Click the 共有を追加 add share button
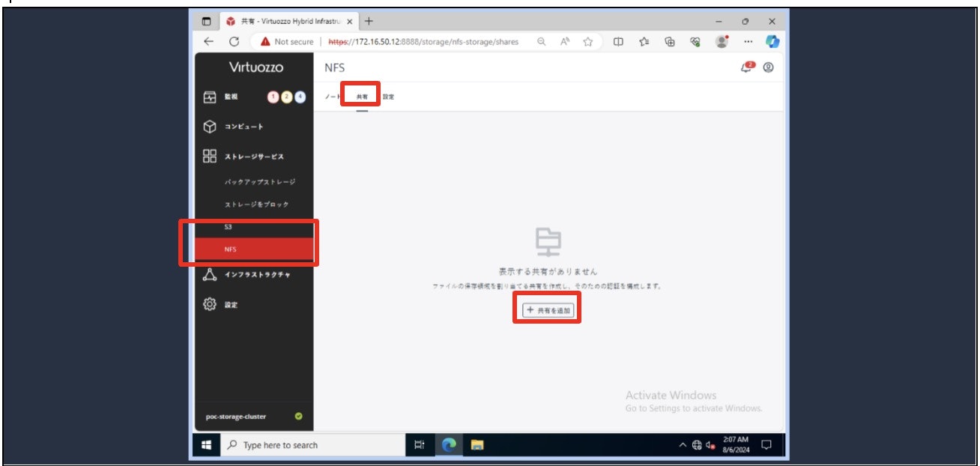The height and width of the screenshot is (466, 980). pos(548,309)
